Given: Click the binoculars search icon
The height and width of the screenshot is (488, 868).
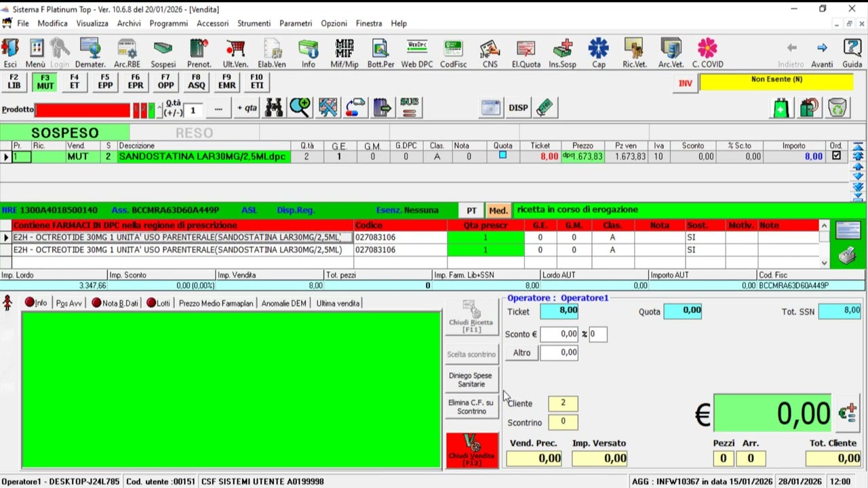Looking at the screenshot, I should tap(274, 108).
